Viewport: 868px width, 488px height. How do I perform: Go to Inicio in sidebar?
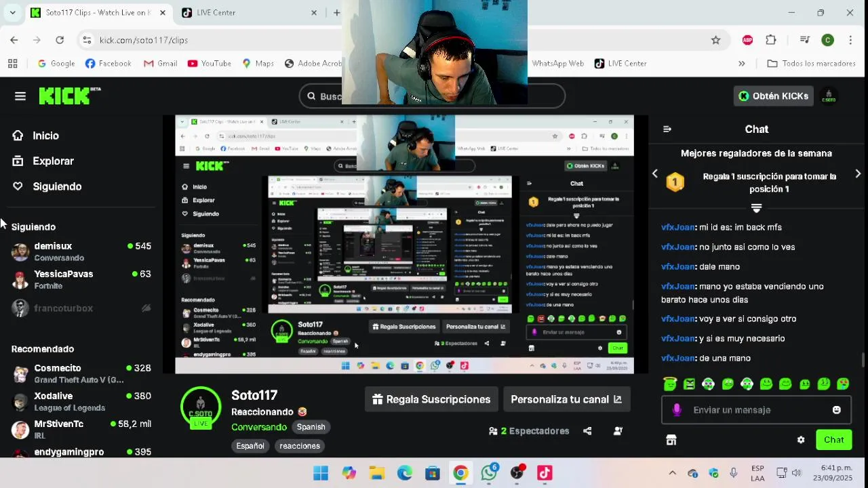tap(45, 136)
